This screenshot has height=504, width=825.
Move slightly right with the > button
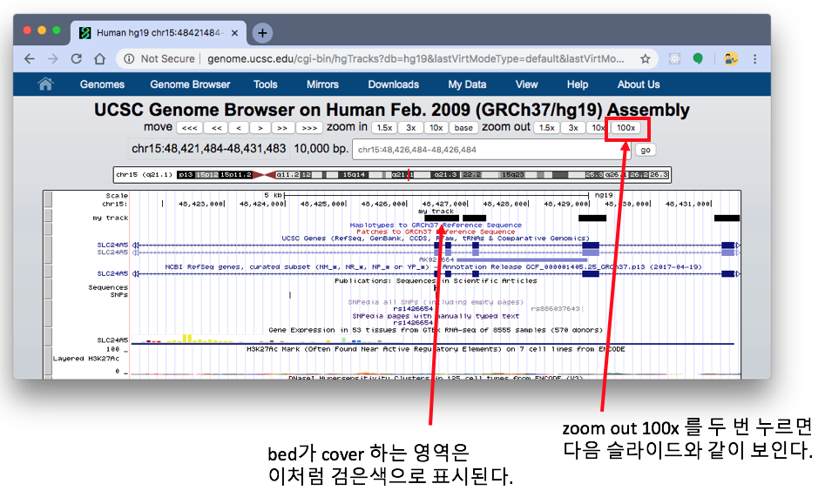click(260, 128)
